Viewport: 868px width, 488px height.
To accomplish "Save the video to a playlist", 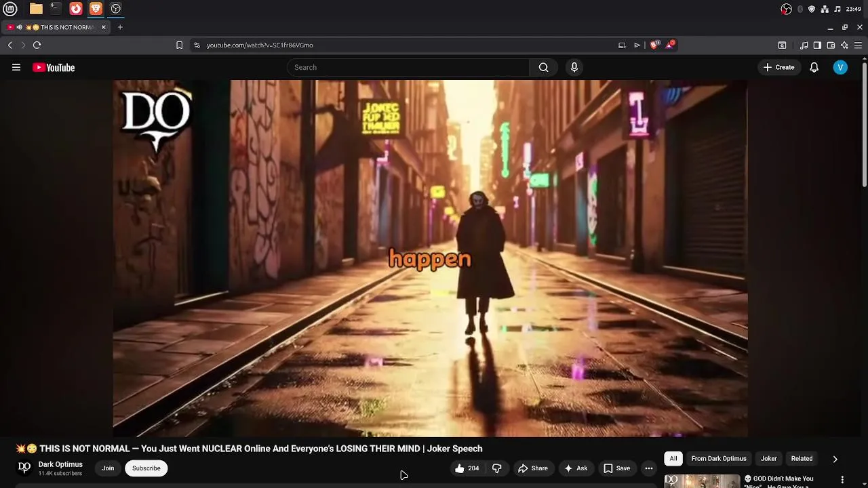I will 616,468.
